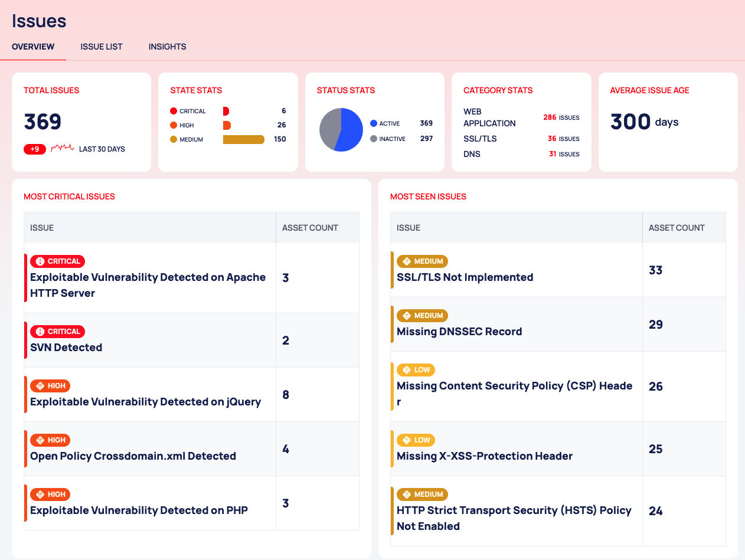The height and width of the screenshot is (560, 745).
Task: Open SSL/TLS Not Implemented issue
Action: (465, 277)
